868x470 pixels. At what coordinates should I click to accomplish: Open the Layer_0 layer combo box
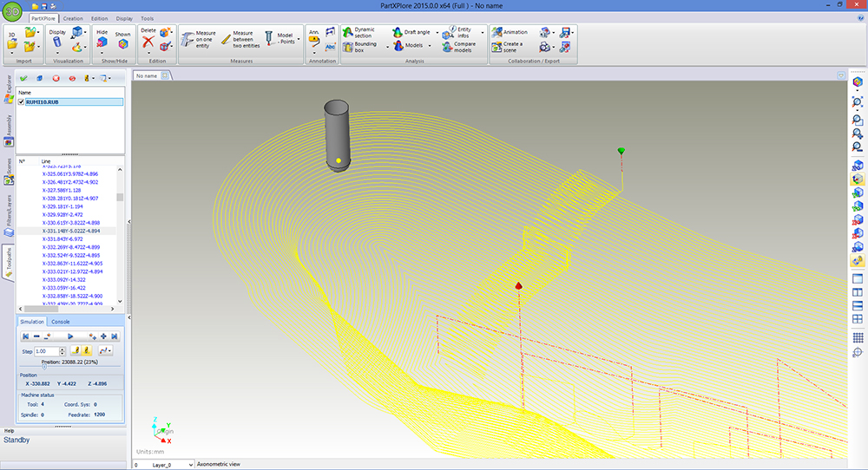pyautogui.click(x=164, y=465)
